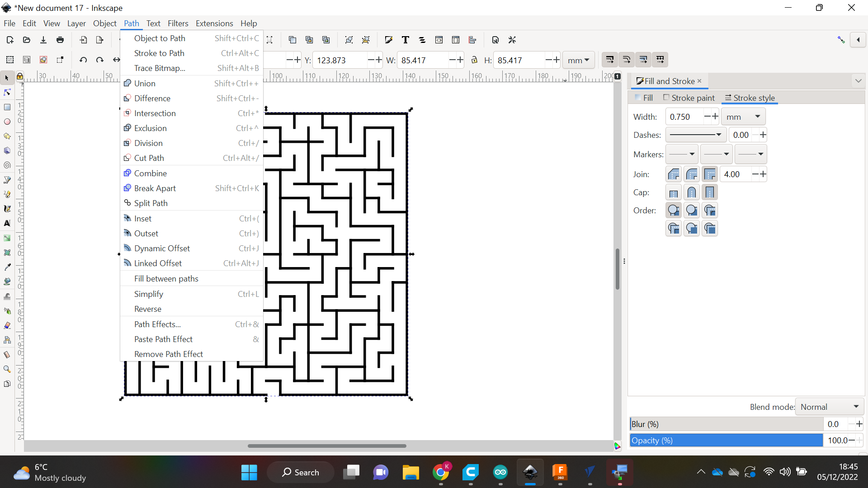
Task: Select the Zoom tool
Action: [7, 369]
